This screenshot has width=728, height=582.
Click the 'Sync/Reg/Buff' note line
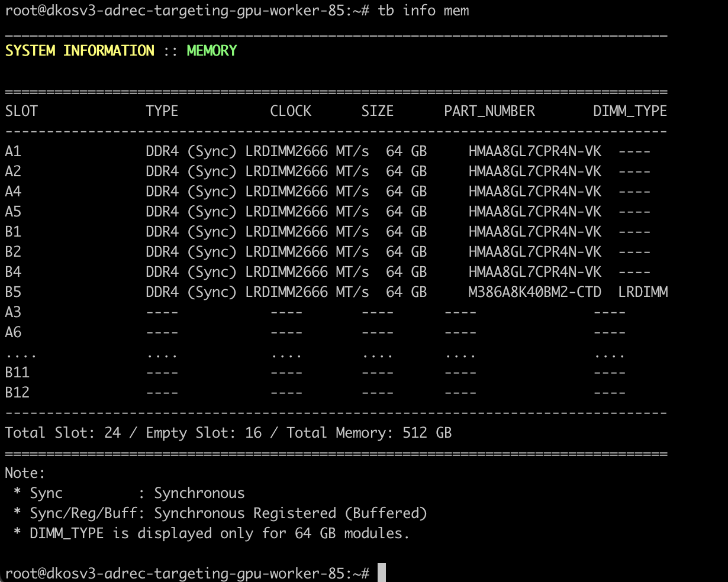click(x=220, y=513)
